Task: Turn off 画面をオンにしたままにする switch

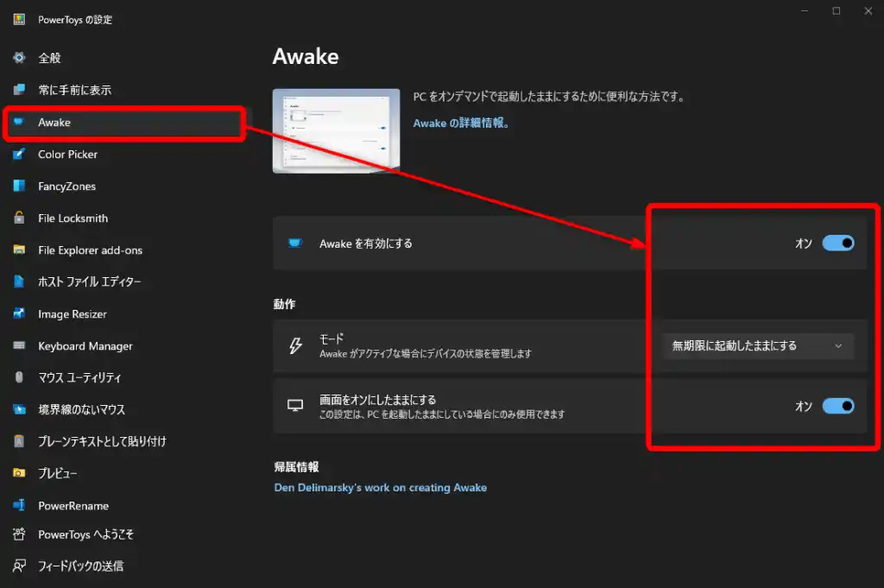Action: (837, 406)
